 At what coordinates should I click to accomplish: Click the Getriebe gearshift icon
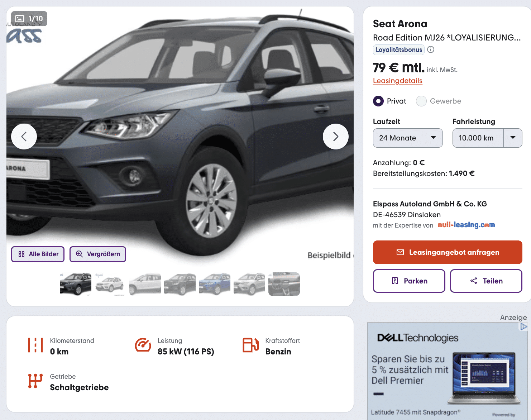pyautogui.click(x=35, y=381)
